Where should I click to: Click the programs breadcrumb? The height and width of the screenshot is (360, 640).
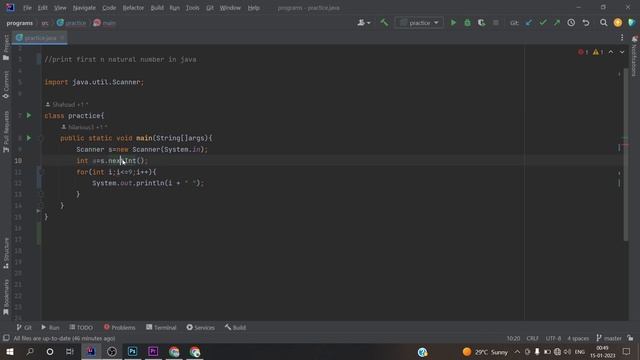click(20, 23)
